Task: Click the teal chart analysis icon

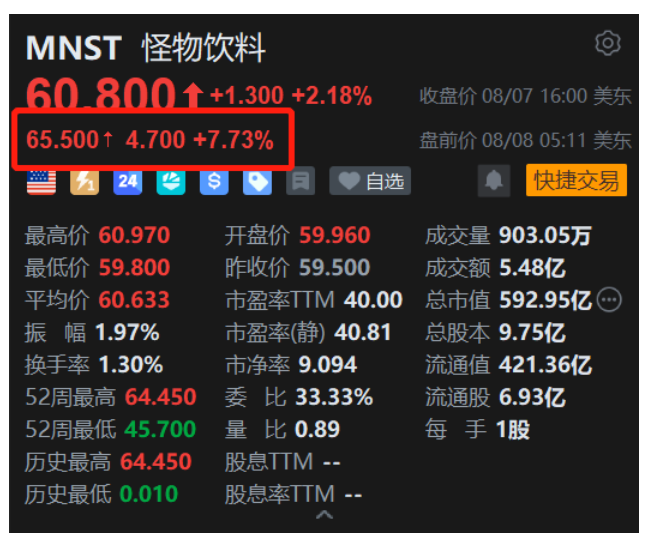Action: (x=171, y=182)
